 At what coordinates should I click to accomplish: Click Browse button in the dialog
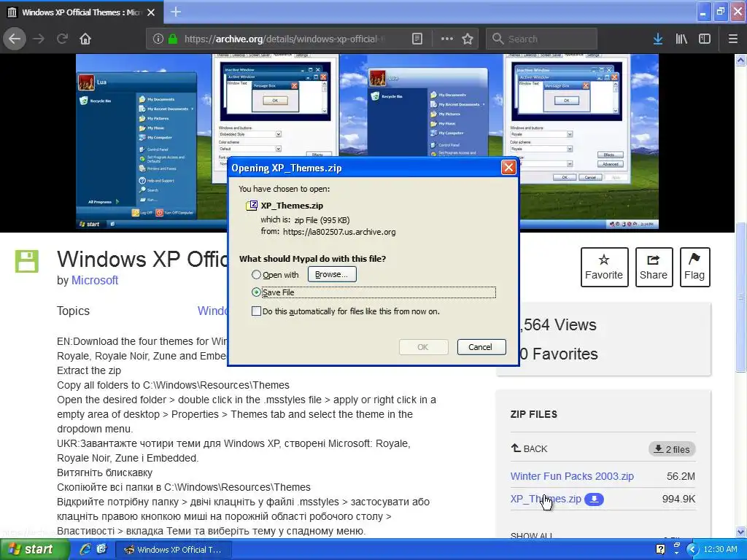pos(332,274)
